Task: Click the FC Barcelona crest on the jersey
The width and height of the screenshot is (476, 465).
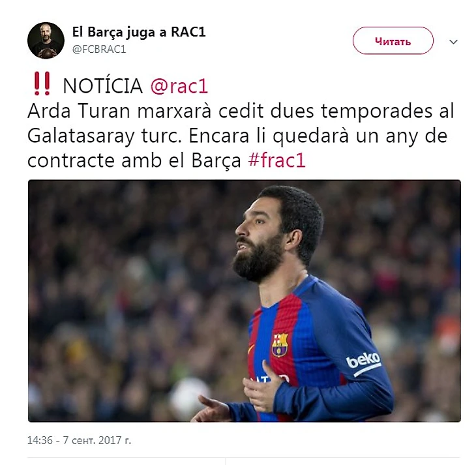Action: (280, 345)
